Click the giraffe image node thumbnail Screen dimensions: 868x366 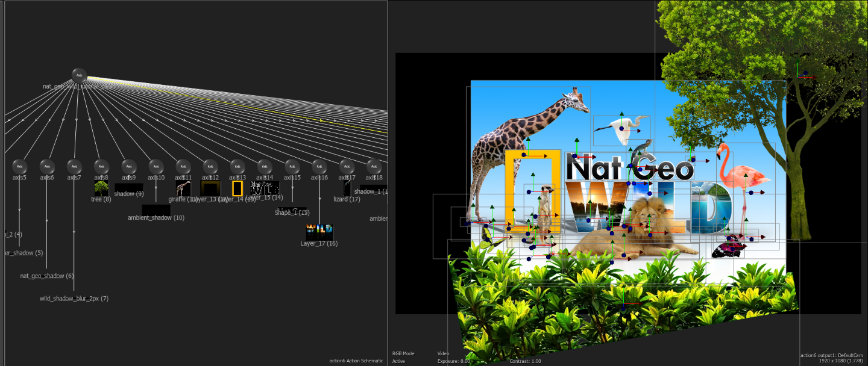pyautogui.click(x=183, y=188)
